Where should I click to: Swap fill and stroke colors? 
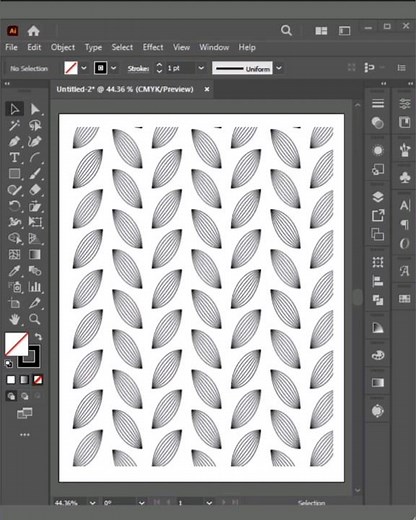(x=38, y=336)
